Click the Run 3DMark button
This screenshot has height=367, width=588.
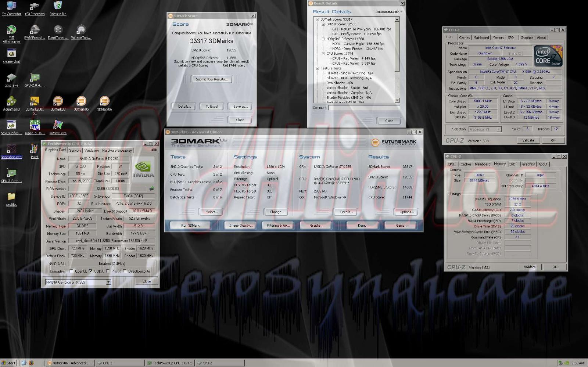[190, 226]
